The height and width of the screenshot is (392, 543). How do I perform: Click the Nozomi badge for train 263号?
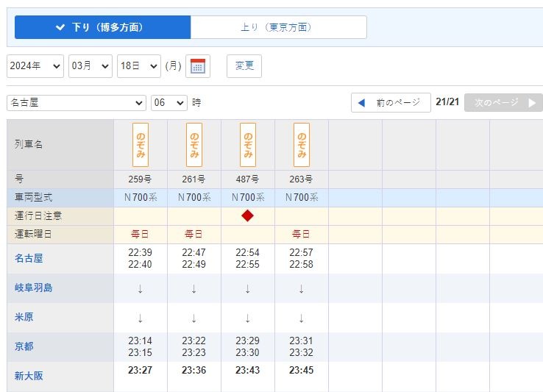[x=301, y=145]
